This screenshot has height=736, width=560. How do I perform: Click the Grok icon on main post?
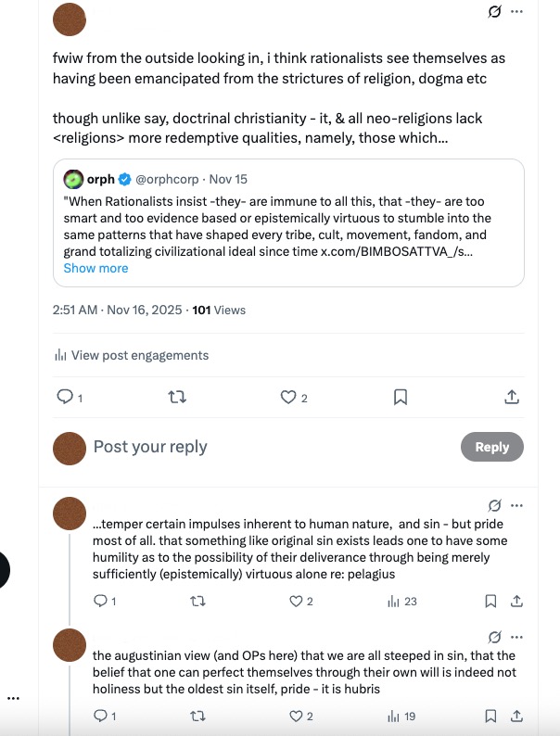pyautogui.click(x=495, y=11)
